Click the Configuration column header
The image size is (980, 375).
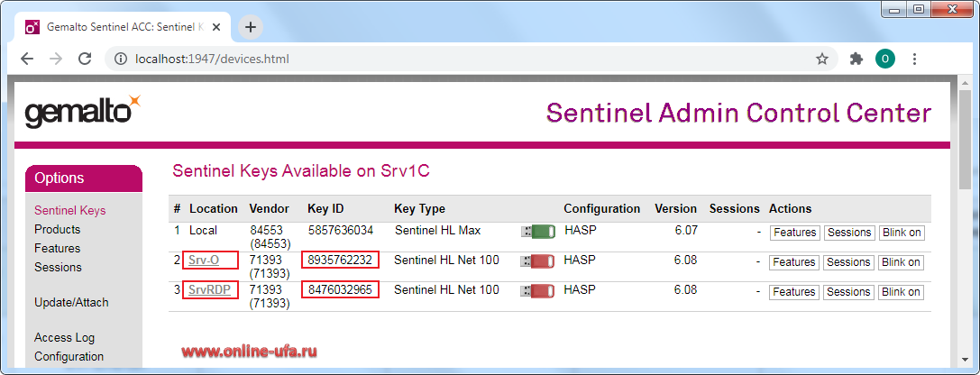coord(602,209)
